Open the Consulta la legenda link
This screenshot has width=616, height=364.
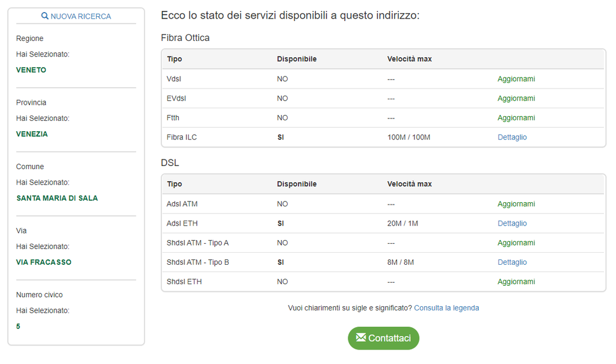coord(446,308)
